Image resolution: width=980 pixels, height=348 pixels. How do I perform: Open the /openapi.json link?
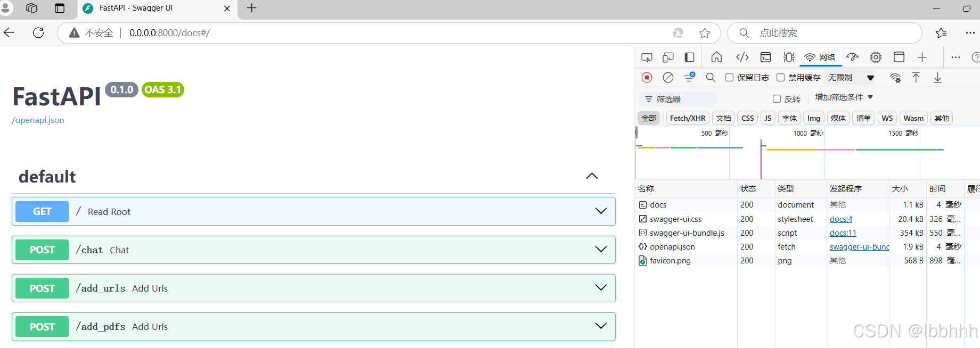point(38,120)
